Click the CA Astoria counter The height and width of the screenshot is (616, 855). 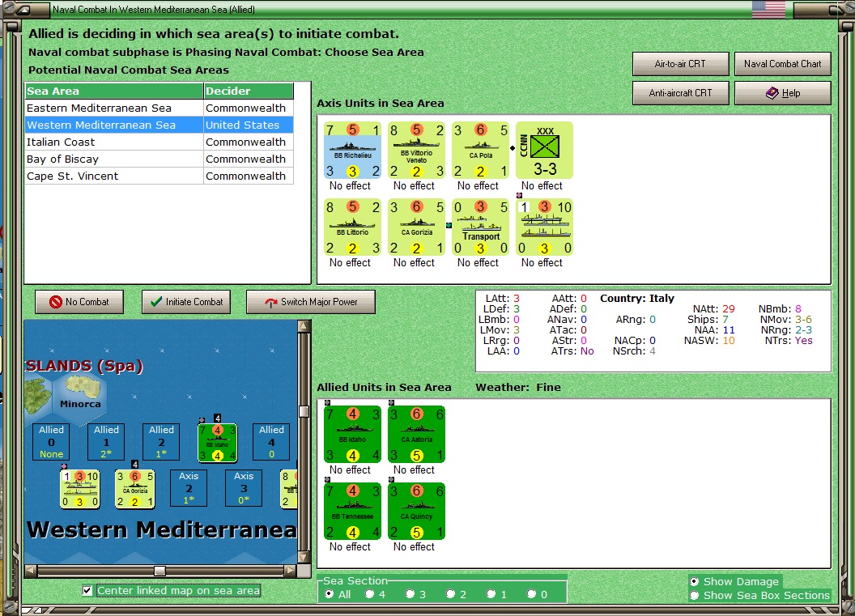click(x=416, y=435)
